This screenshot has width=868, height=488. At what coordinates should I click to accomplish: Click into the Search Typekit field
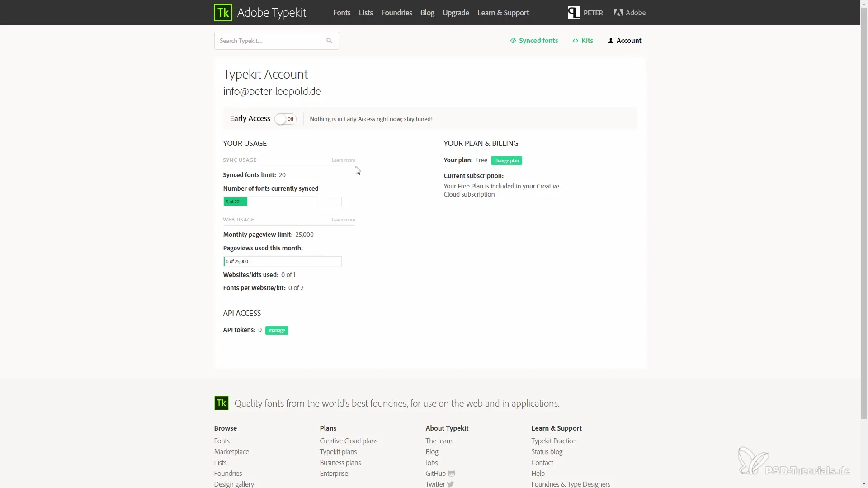tap(276, 41)
